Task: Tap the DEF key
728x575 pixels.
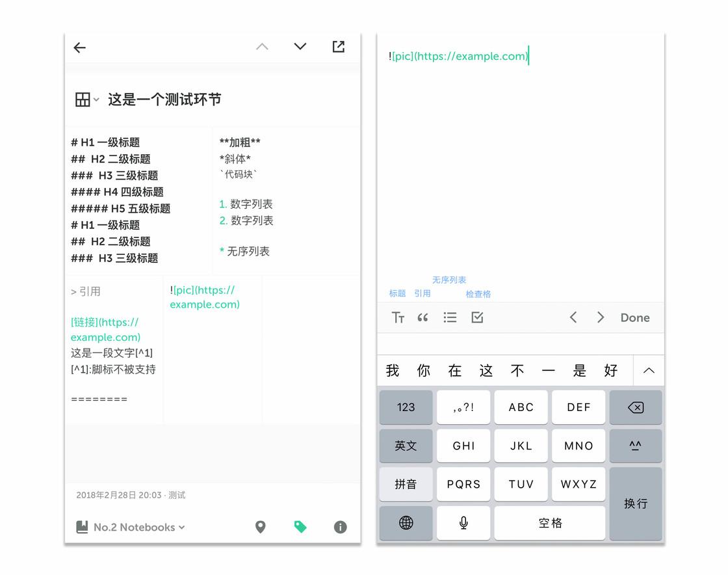Action: [578, 407]
